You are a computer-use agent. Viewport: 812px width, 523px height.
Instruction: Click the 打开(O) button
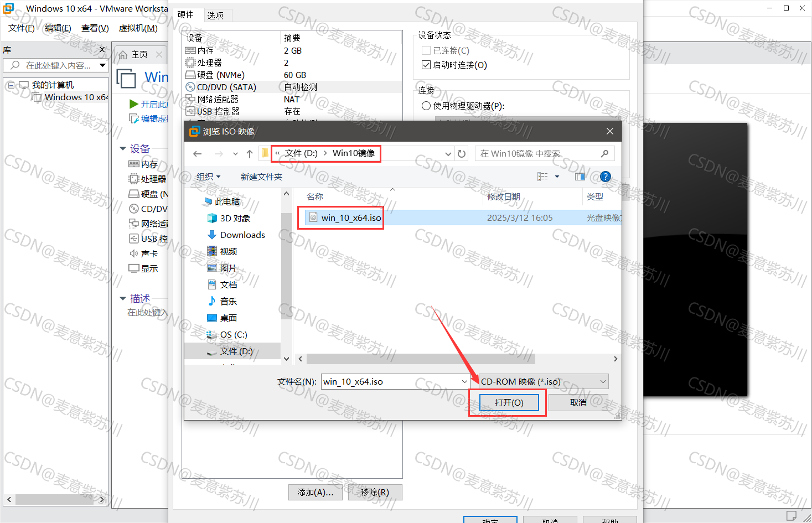[509, 402]
